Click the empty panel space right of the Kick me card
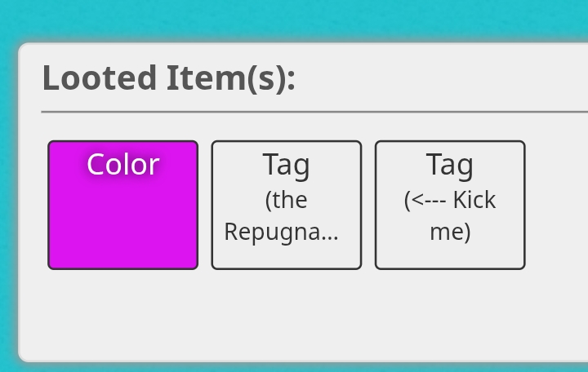This screenshot has height=372, width=588. (557, 205)
